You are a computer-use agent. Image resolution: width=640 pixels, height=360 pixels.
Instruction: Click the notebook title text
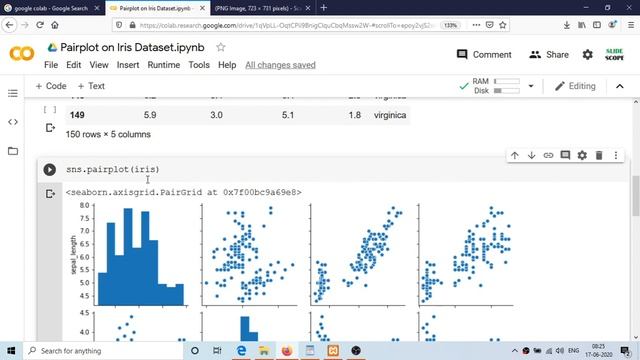132,47
